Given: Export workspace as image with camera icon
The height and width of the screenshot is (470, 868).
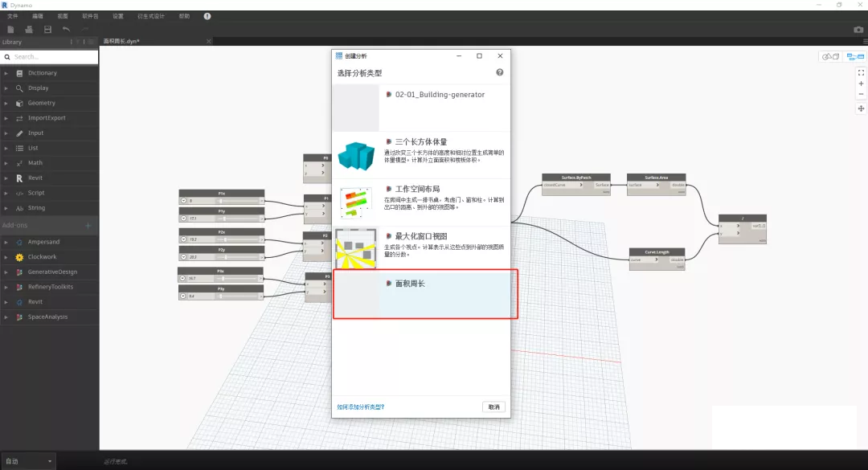Looking at the screenshot, I should coord(858,30).
